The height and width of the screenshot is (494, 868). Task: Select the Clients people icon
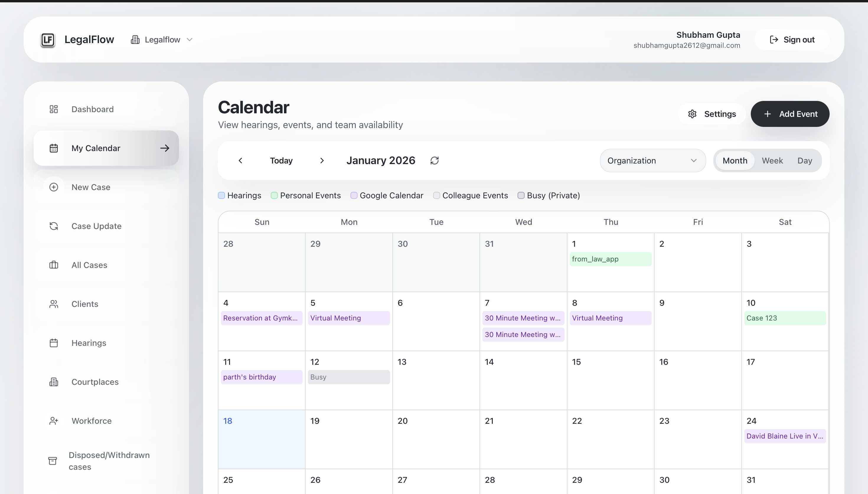(54, 304)
